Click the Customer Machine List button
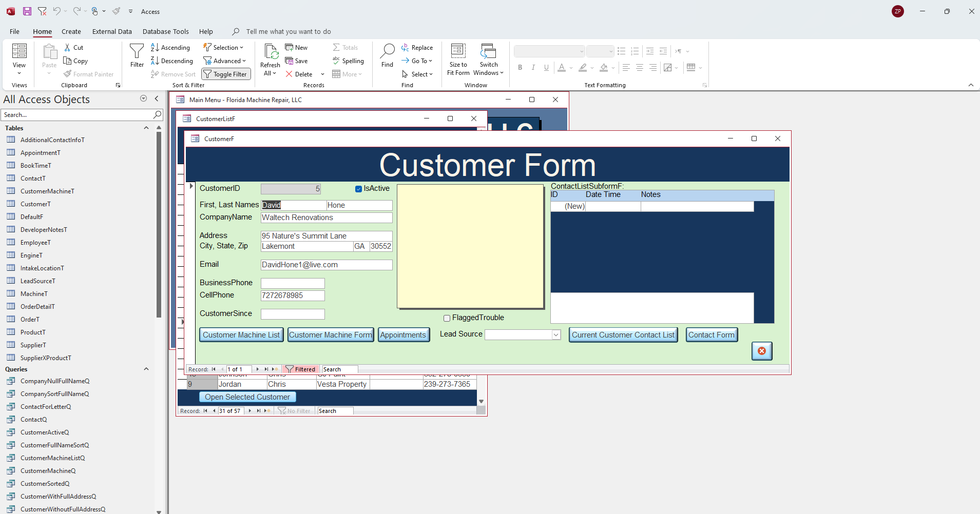980x514 pixels. coord(241,335)
